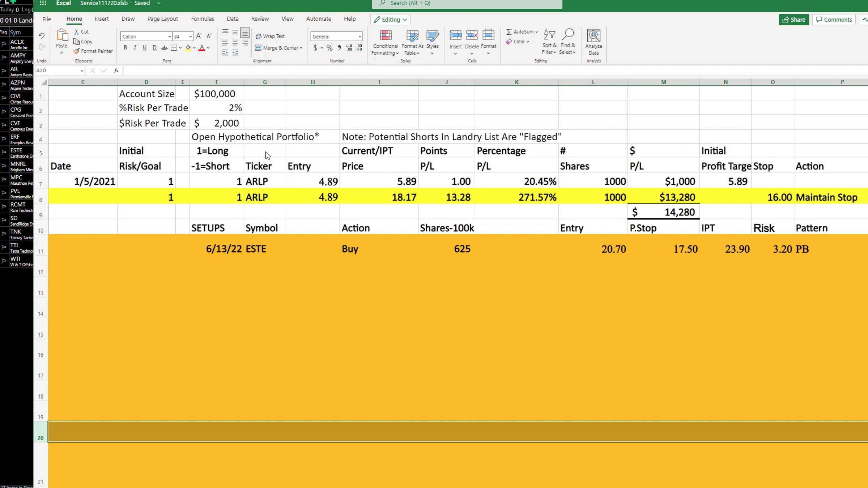868x488 pixels.
Task: Increase decimal places
Action: pyautogui.click(x=349, y=48)
